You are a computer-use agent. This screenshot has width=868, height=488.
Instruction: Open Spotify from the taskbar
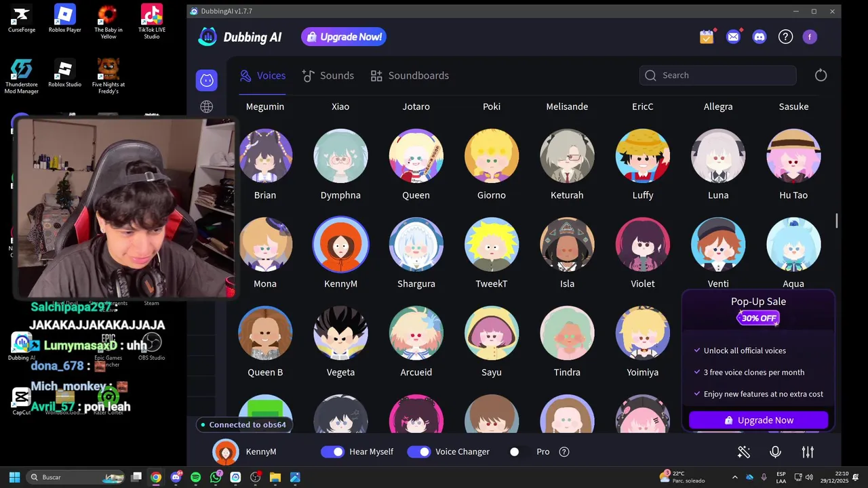click(x=196, y=477)
